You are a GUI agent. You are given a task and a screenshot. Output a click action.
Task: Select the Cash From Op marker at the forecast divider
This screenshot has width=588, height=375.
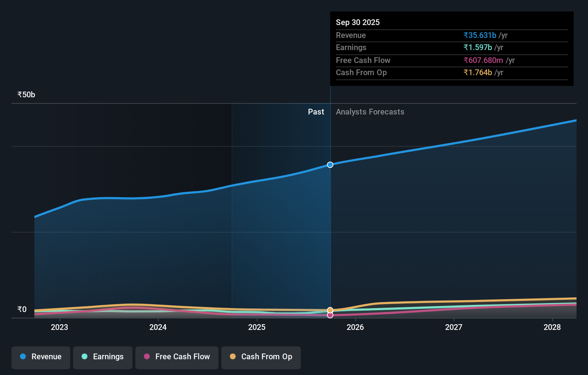click(329, 310)
